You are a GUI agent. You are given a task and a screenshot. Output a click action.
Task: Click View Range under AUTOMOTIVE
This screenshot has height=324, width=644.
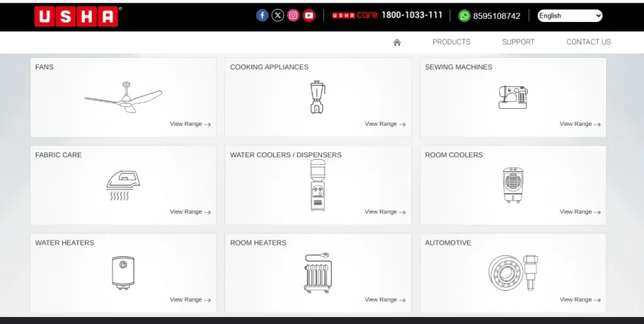coord(580,299)
